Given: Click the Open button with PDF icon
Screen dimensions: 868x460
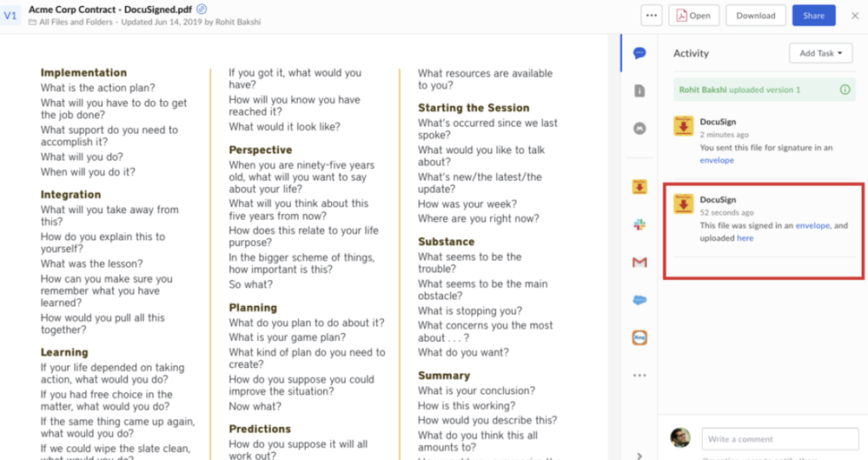Looking at the screenshot, I should (693, 16).
